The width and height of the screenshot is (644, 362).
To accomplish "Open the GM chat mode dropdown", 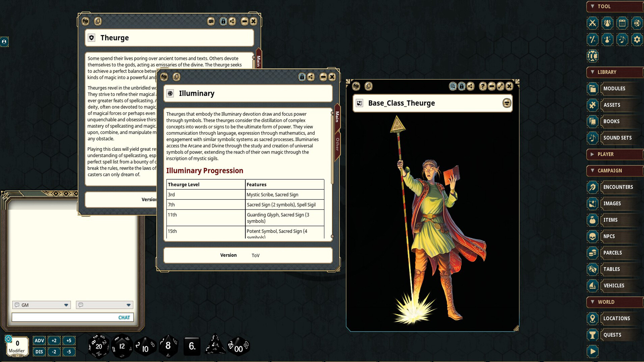I will [x=66, y=305].
